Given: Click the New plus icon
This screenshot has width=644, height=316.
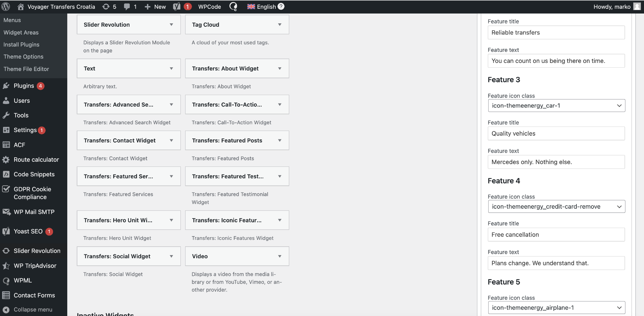Looking at the screenshot, I should 147,7.
